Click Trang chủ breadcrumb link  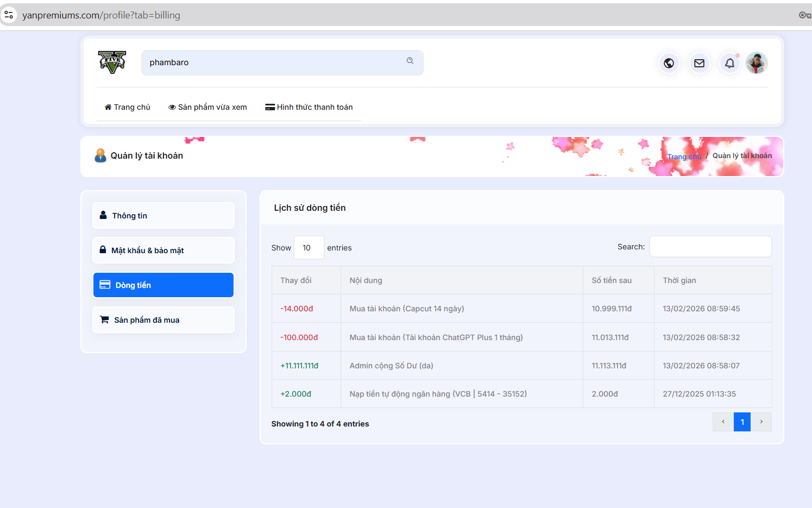click(684, 156)
